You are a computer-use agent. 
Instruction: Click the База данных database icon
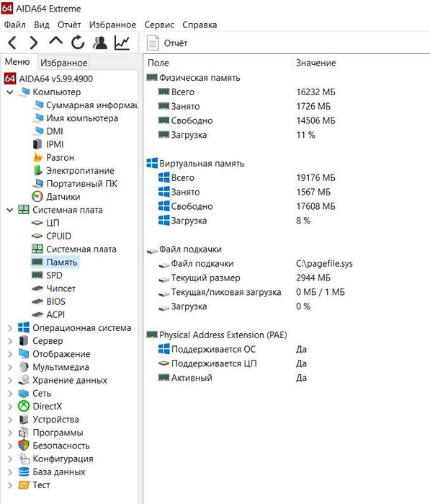(24, 472)
